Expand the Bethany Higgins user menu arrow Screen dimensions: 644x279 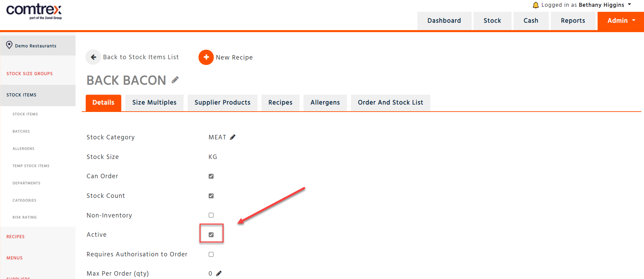click(629, 5)
